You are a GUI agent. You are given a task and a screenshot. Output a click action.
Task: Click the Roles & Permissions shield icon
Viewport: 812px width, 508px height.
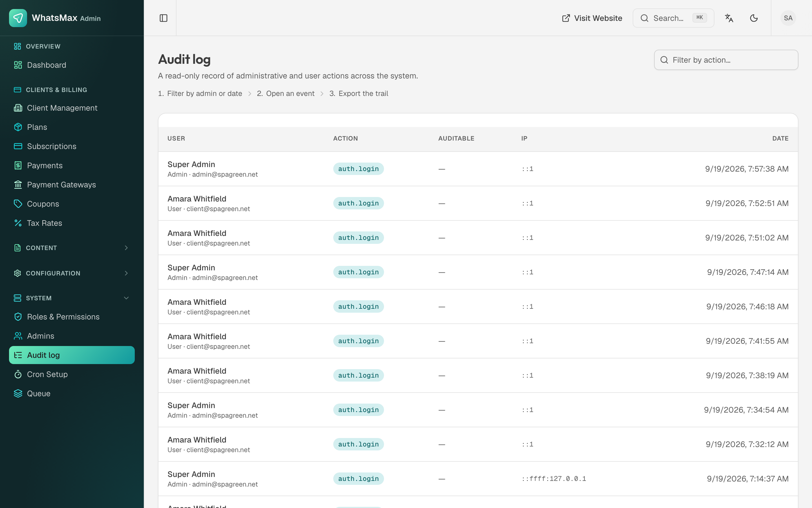coord(18,316)
